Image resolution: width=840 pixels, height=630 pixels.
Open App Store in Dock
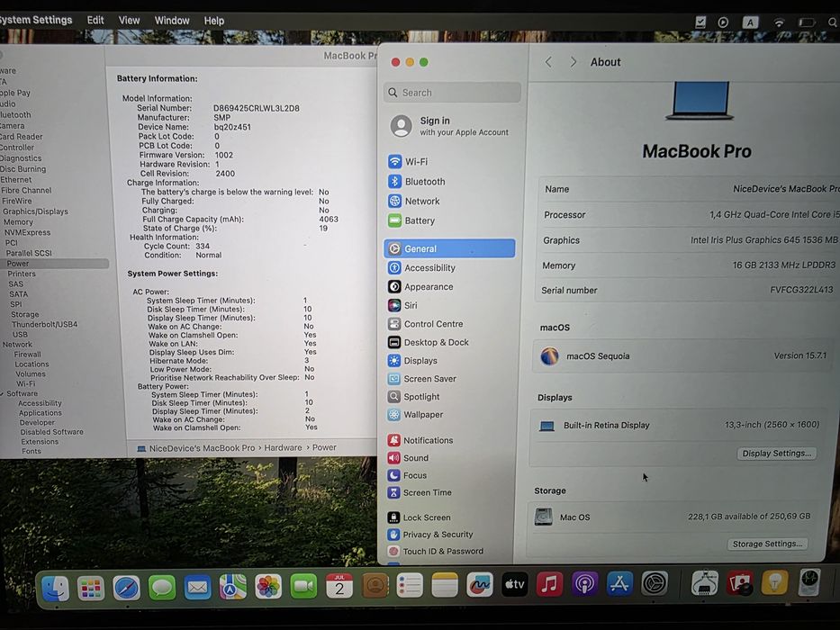tap(619, 584)
